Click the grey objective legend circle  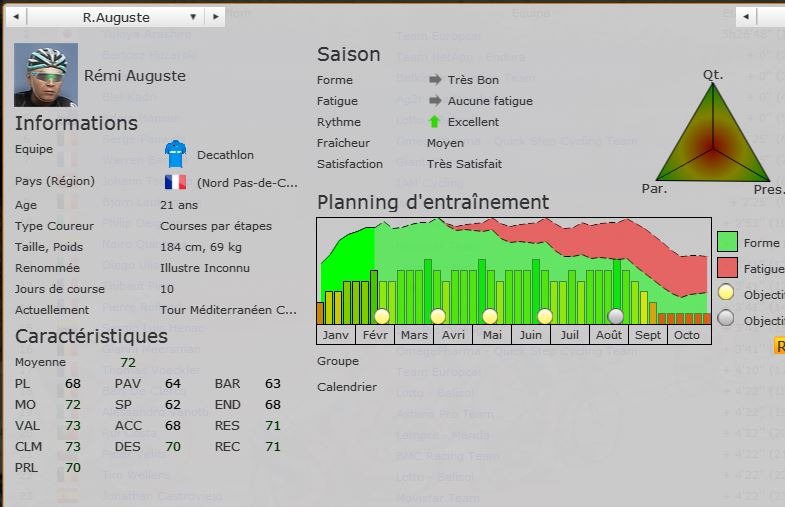tap(726, 318)
